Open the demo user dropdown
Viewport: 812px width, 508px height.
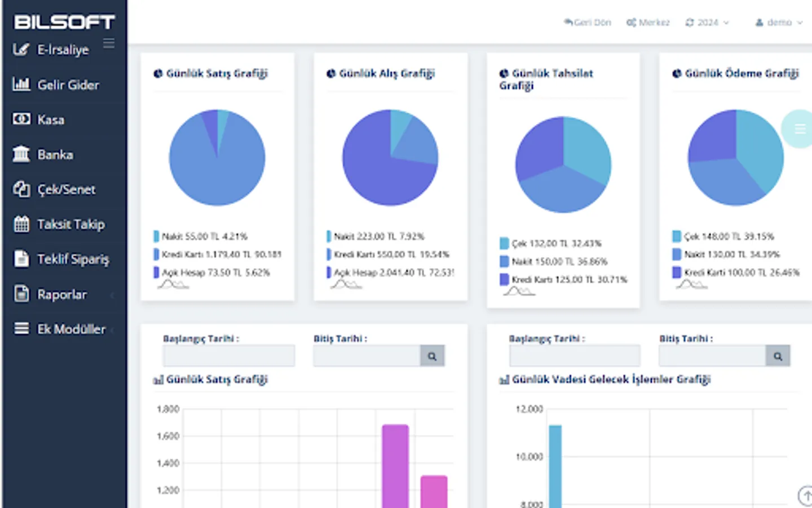(779, 23)
